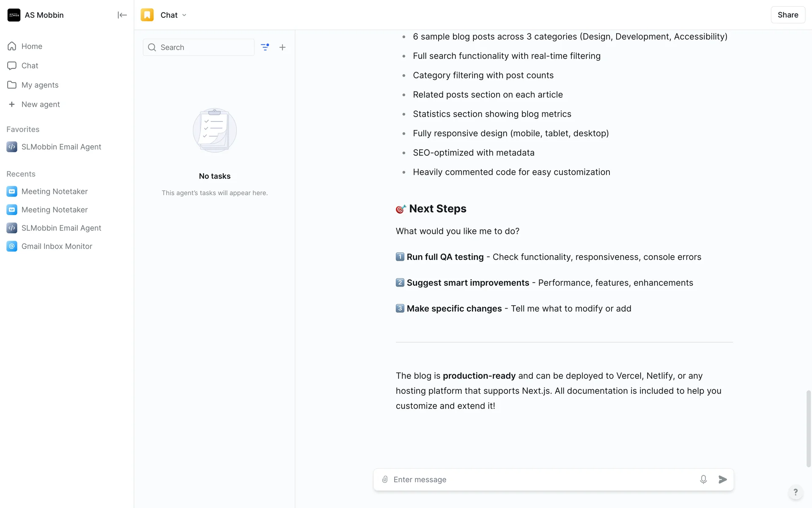
Task: Add a new task with plus icon
Action: [283, 47]
